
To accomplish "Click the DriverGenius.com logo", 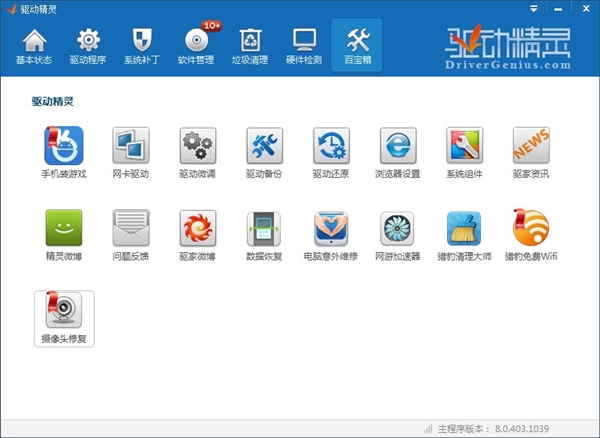I will (x=508, y=46).
